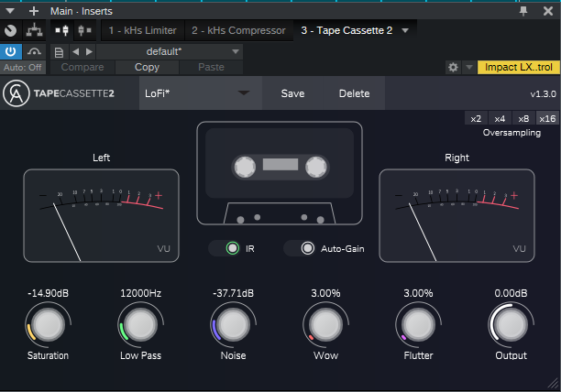Click the Saturation knob
The width and height of the screenshot is (561, 392).
click(48, 323)
